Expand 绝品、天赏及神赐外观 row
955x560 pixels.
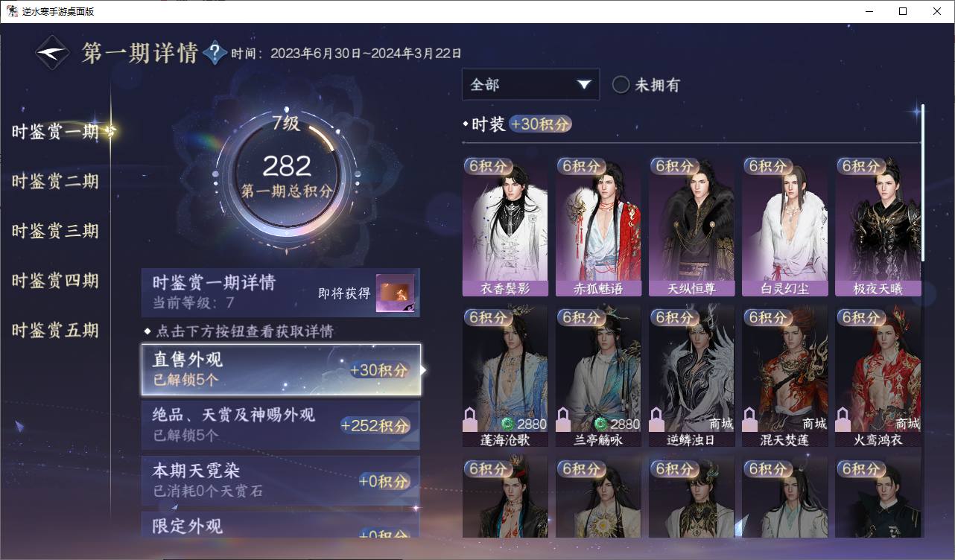281,424
